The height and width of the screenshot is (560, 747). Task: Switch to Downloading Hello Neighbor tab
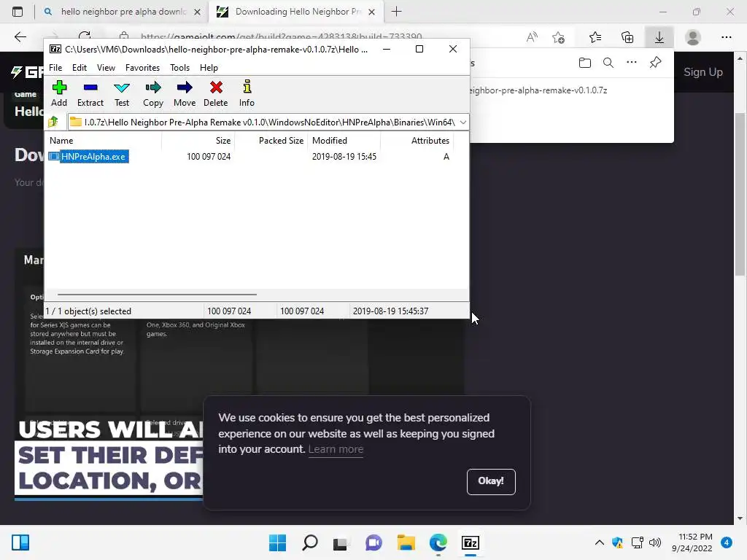coord(296,12)
